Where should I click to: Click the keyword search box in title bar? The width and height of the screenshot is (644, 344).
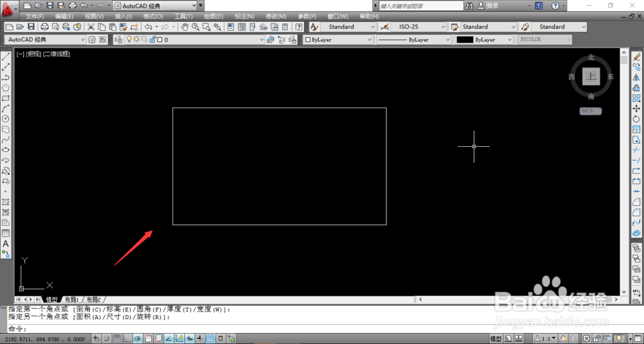pyautogui.click(x=421, y=6)
